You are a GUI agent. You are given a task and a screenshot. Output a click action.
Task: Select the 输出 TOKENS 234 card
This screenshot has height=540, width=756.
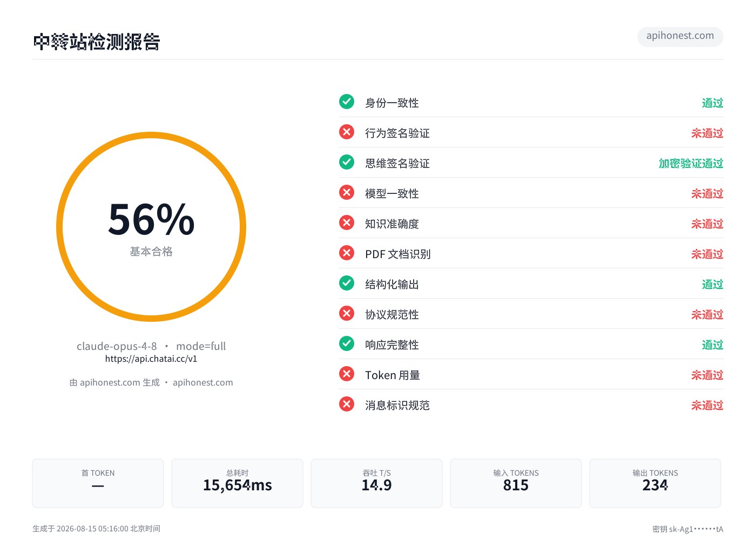[x=656, y=483]
